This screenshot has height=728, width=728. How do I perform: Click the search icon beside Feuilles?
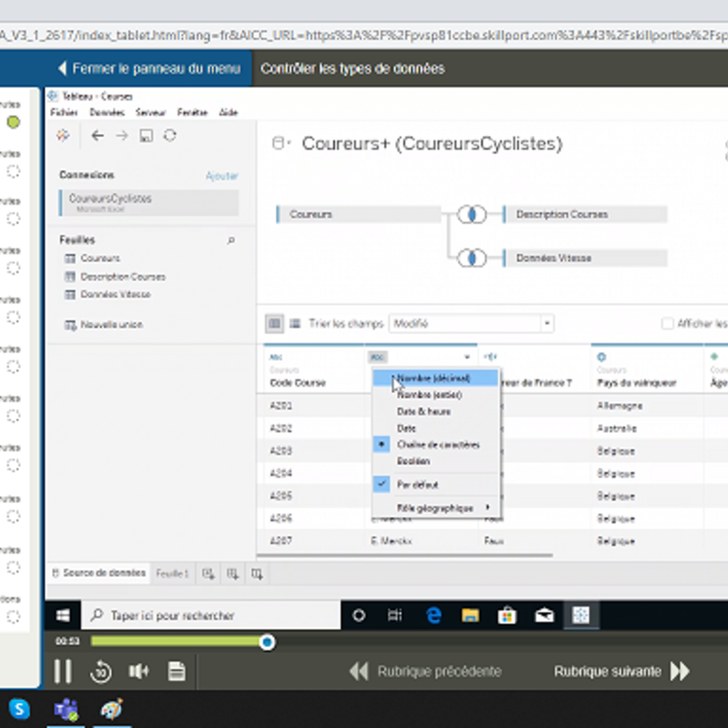tap(231, 240)
